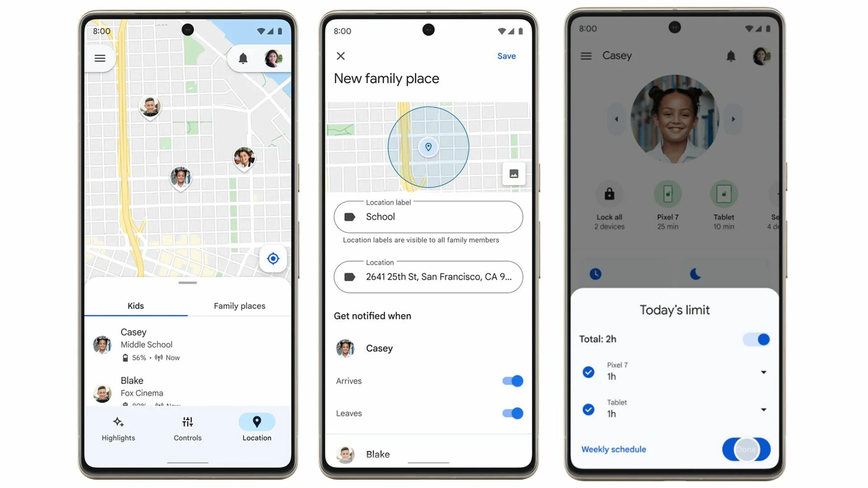Close the new family place form

point(340,56)
